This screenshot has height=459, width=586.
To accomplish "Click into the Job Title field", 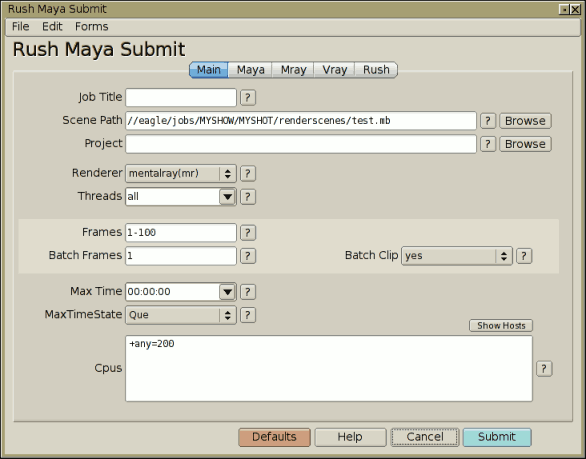I will [181, 98].
